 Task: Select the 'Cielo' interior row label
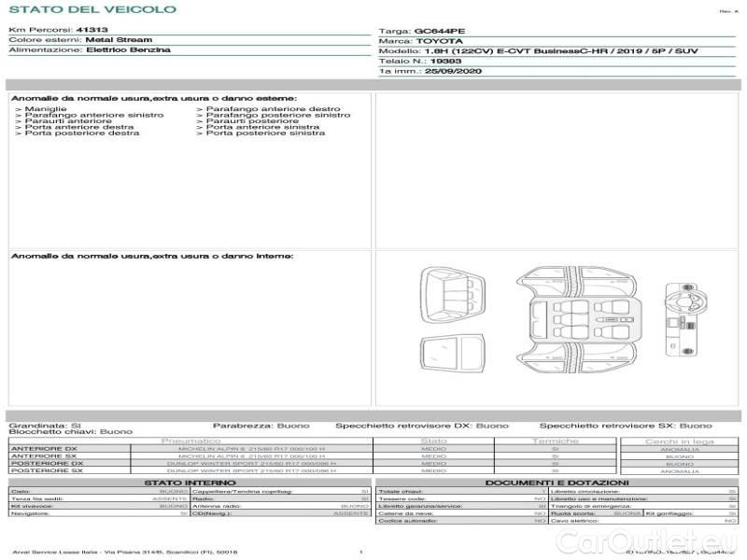[21, 492]
